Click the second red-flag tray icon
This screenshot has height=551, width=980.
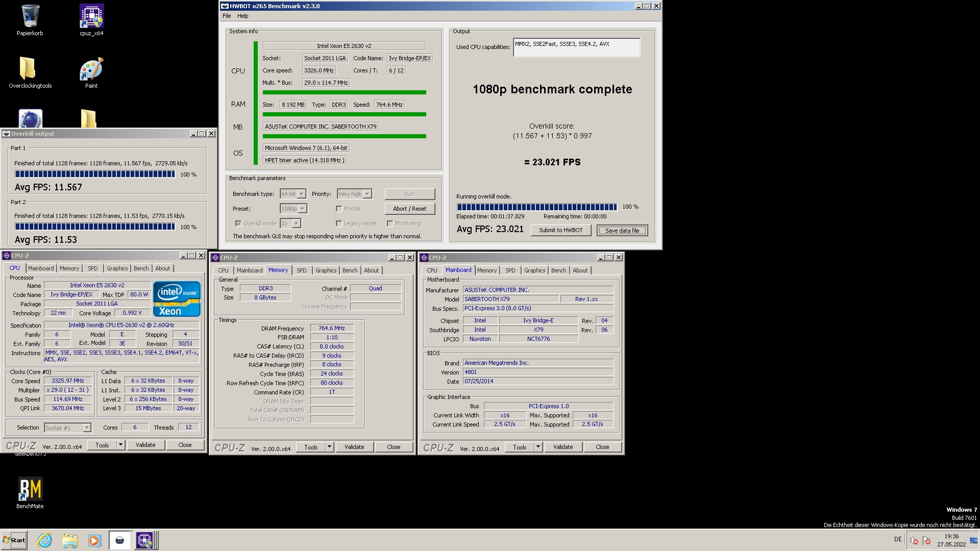[x=926, y=540]
